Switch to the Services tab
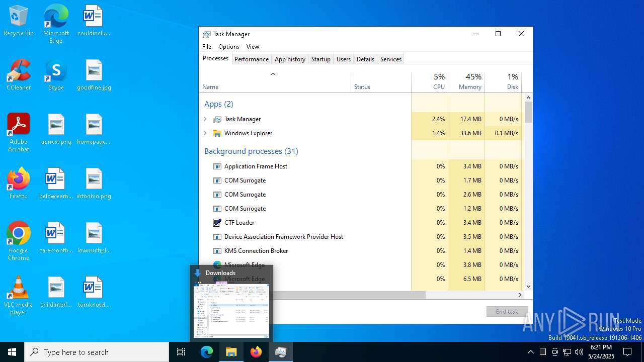This screenshot has width=644, height=362. pos(391,59)
